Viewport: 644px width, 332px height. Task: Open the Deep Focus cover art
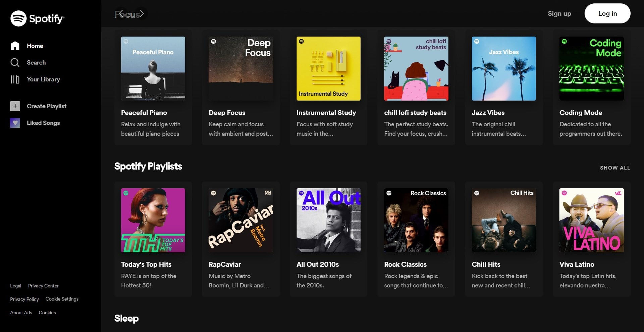pos(241,69)
